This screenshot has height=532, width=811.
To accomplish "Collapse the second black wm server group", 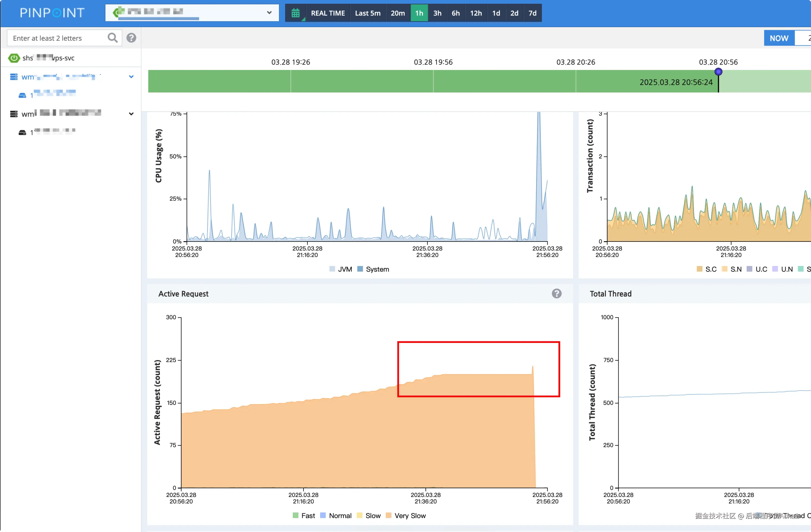I will click(x=131, y=114).
